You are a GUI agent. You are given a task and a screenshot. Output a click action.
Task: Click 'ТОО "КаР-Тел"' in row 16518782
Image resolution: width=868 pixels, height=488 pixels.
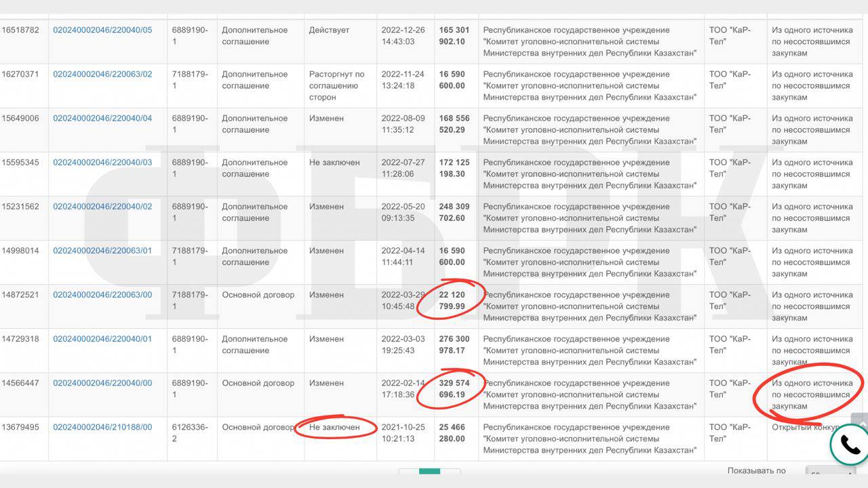coord(730,36)
